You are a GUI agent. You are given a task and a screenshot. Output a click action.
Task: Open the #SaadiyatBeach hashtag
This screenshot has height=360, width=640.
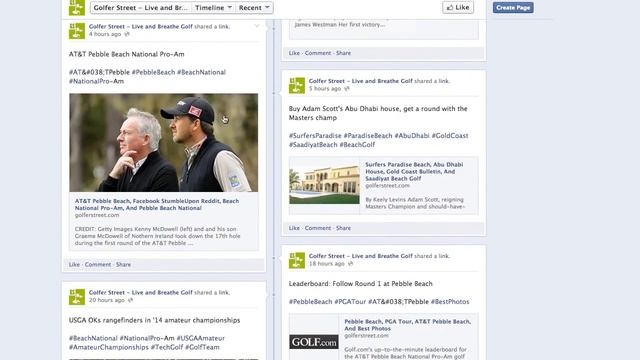[x=313, y=145]
